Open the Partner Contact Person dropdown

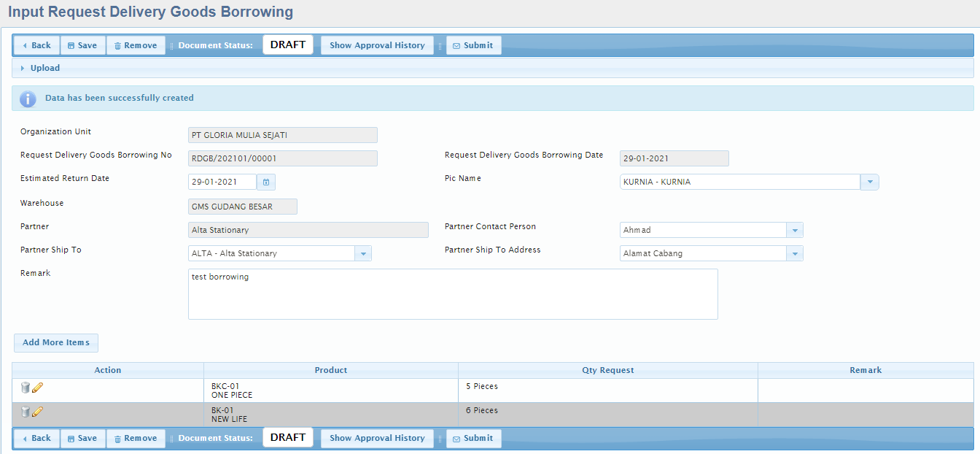(795, 230)
